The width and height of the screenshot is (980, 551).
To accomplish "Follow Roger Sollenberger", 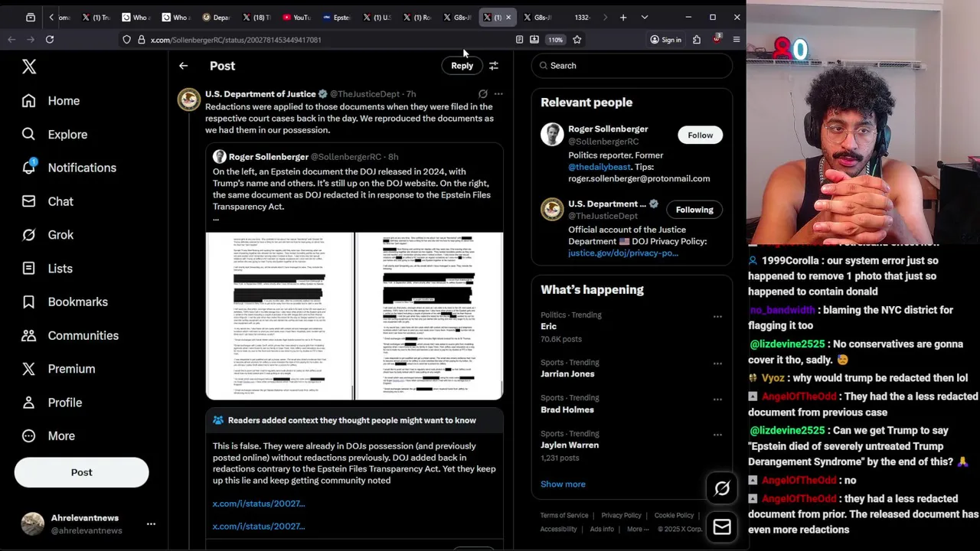I will (x=700, y=135).
